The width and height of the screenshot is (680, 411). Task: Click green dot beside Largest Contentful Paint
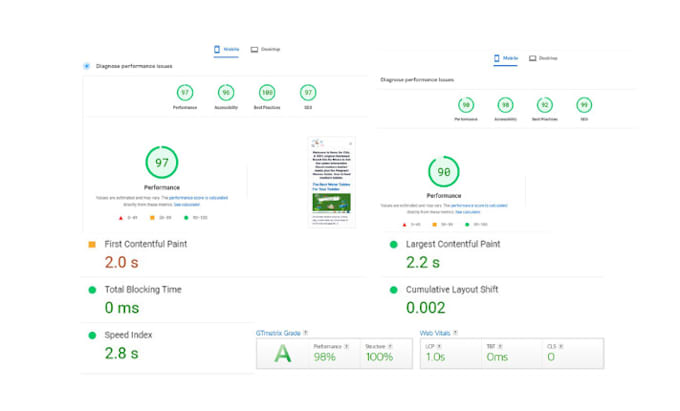[393, 245]
